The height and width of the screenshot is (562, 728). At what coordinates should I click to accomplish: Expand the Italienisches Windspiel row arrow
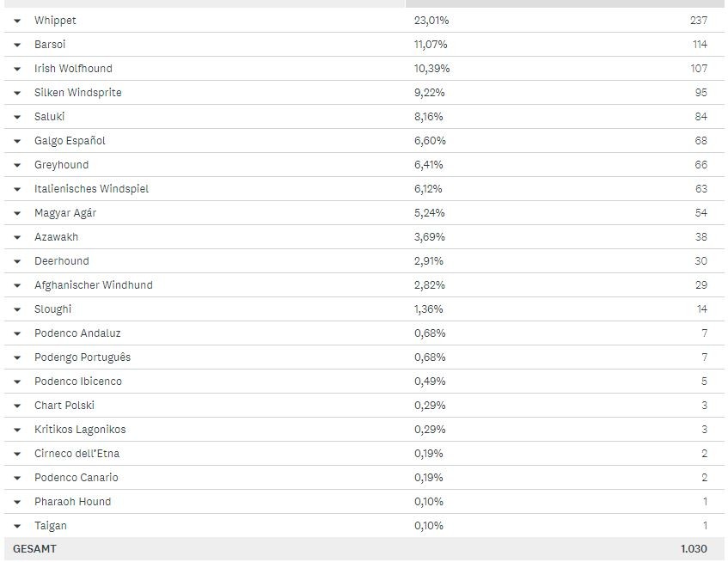point(17,189)
